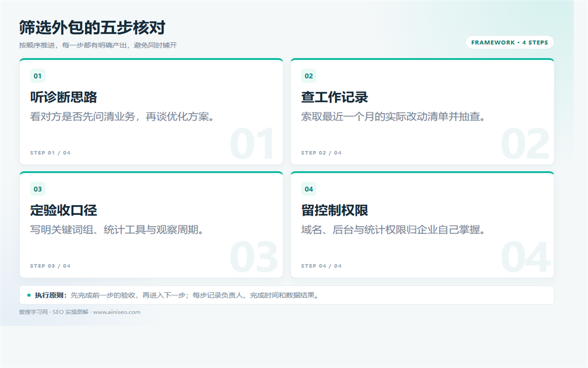Viewport: 588px width, 368px height.
Task: Click the 02 number badge
Action: coord(309,76)
